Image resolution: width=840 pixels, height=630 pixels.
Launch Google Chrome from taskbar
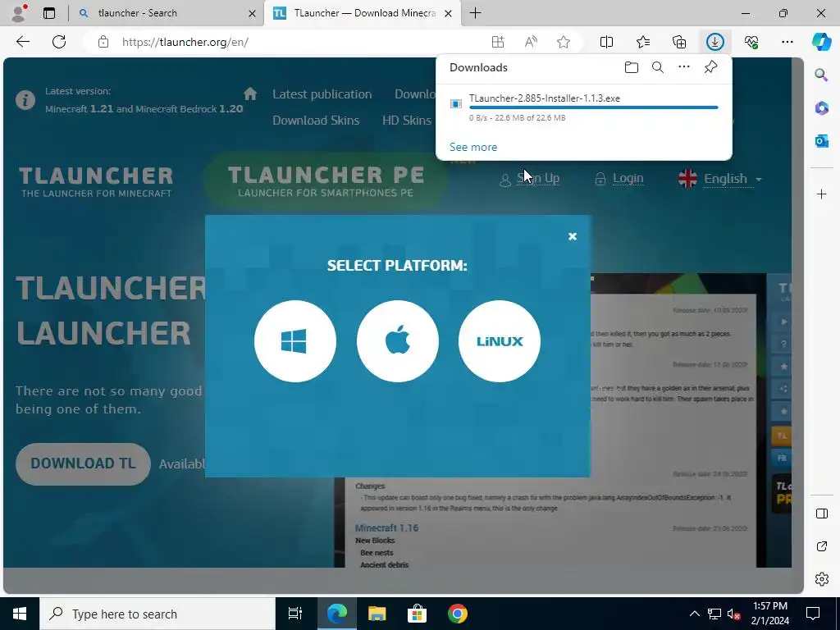(457, 614)
